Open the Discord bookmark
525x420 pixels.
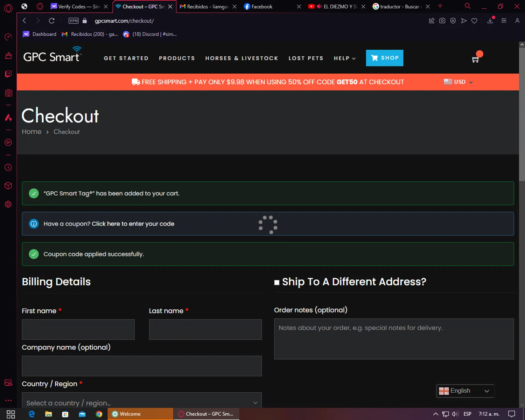(x=150, y=34)
